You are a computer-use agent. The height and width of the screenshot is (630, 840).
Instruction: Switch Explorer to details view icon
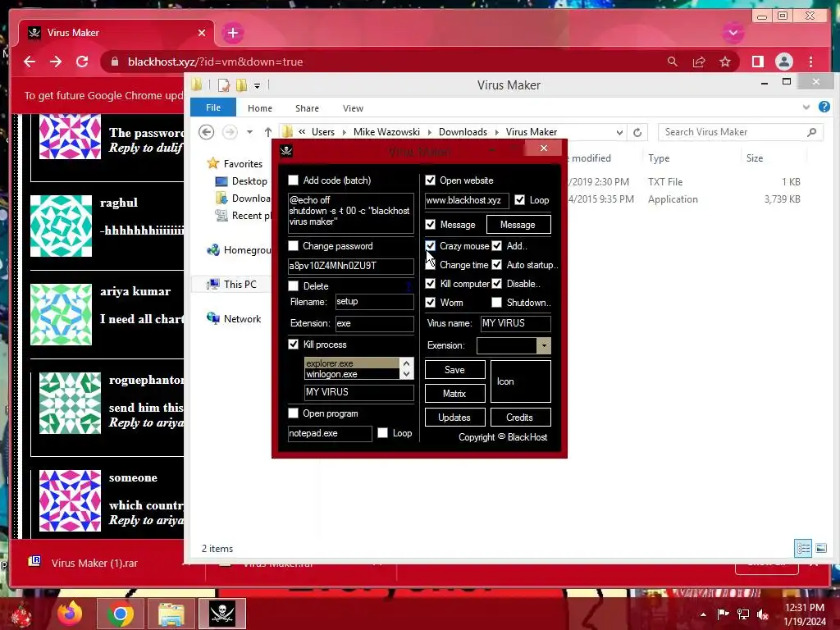[x=803, y=548]
